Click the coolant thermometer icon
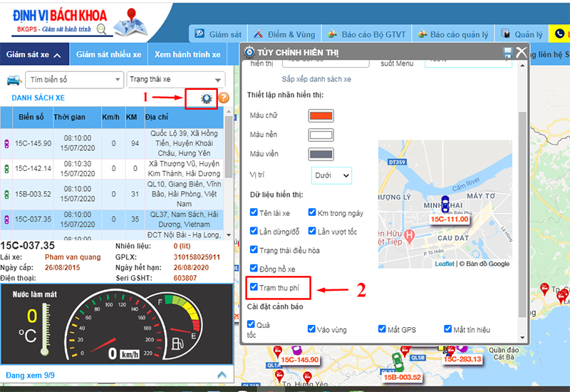570x392 pixels. click(x=46, y=329)
